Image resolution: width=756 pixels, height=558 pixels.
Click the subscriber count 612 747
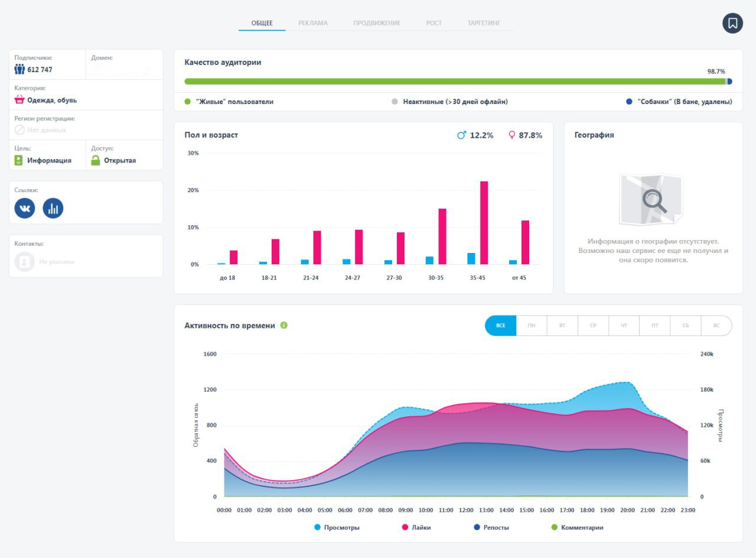pos(40,70)
